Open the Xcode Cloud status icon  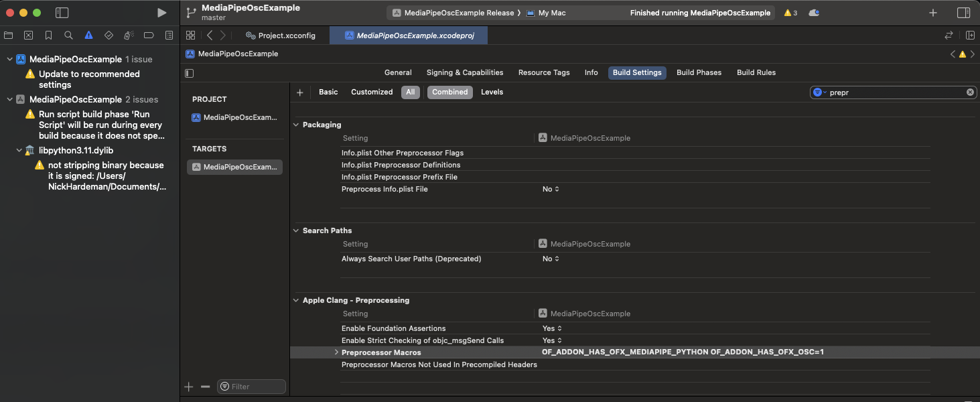click(x=814, y=13)
